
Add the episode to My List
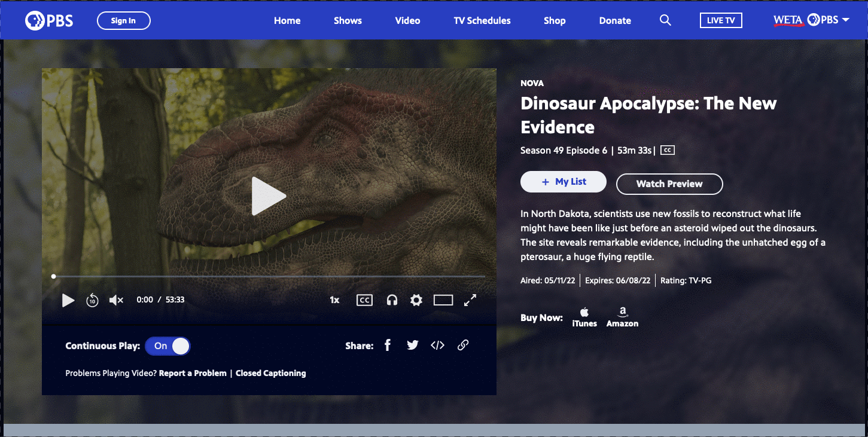(x=564, y=182)
